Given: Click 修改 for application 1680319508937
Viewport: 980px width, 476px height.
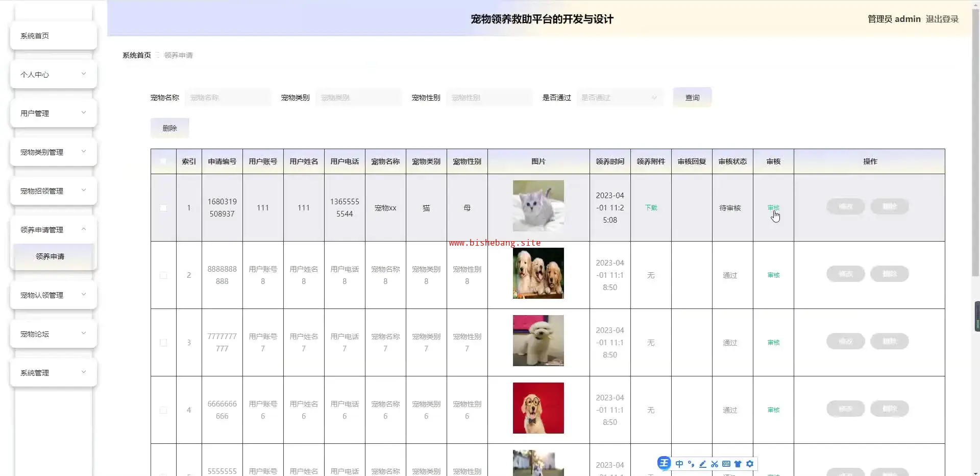Looking at the screenshot, I should pos(846,206).
